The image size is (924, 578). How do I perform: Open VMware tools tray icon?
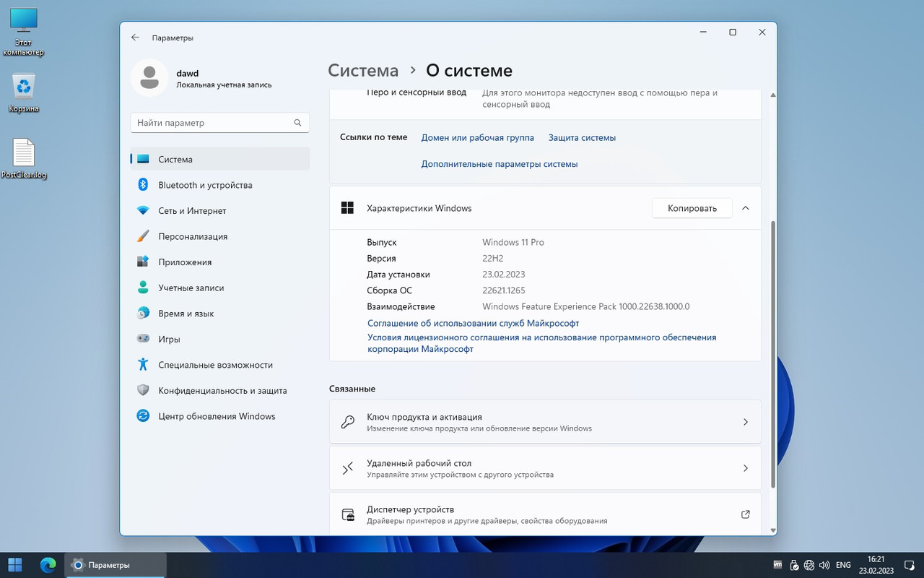click(x=778, y=564)
